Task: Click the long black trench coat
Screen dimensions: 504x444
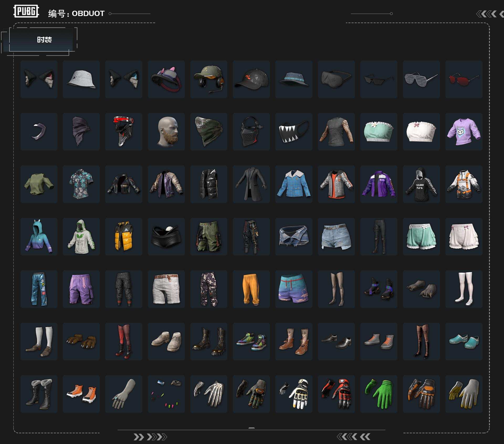Action: coord(251,184)
